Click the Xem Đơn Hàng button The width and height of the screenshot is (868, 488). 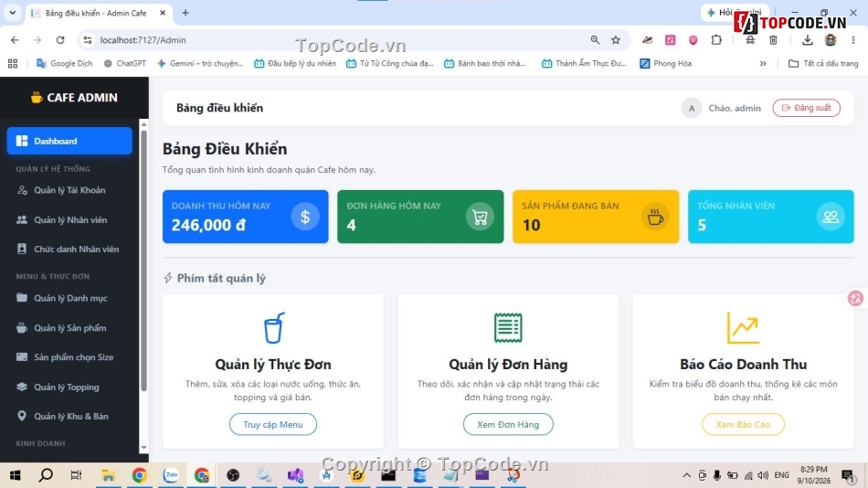[508, 424]
